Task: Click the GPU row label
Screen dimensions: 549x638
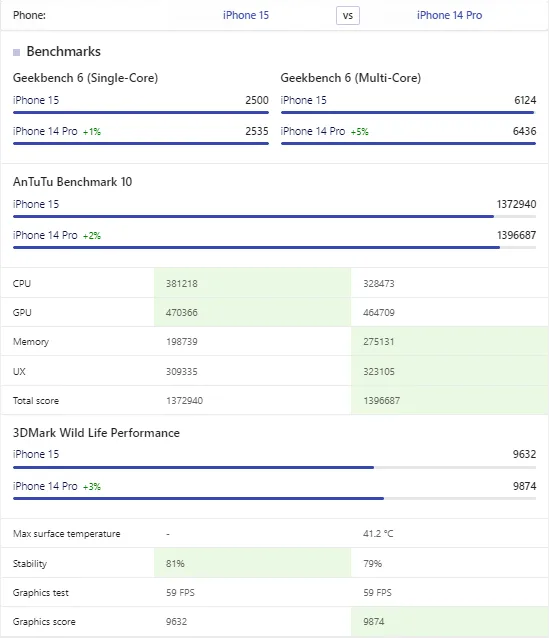Action: point(22,312)
